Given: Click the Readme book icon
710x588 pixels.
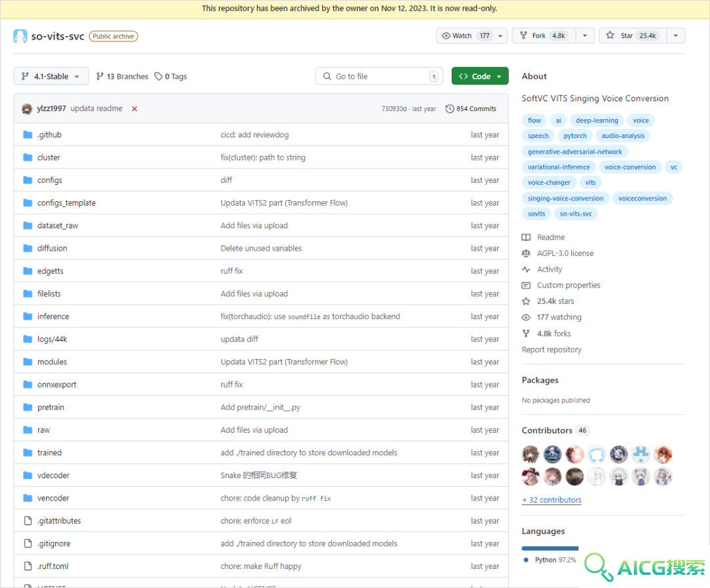Looking at the screenshot, I should pos(526,237).
